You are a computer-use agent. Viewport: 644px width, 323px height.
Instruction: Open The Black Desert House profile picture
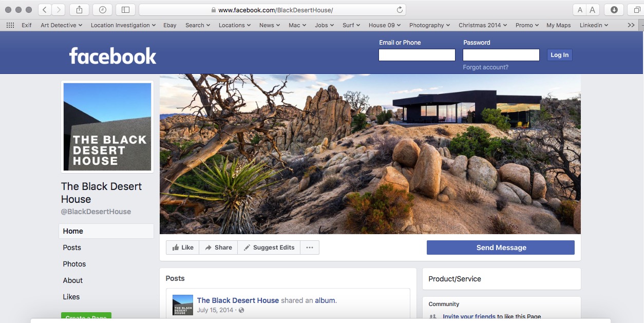point(107,127)
